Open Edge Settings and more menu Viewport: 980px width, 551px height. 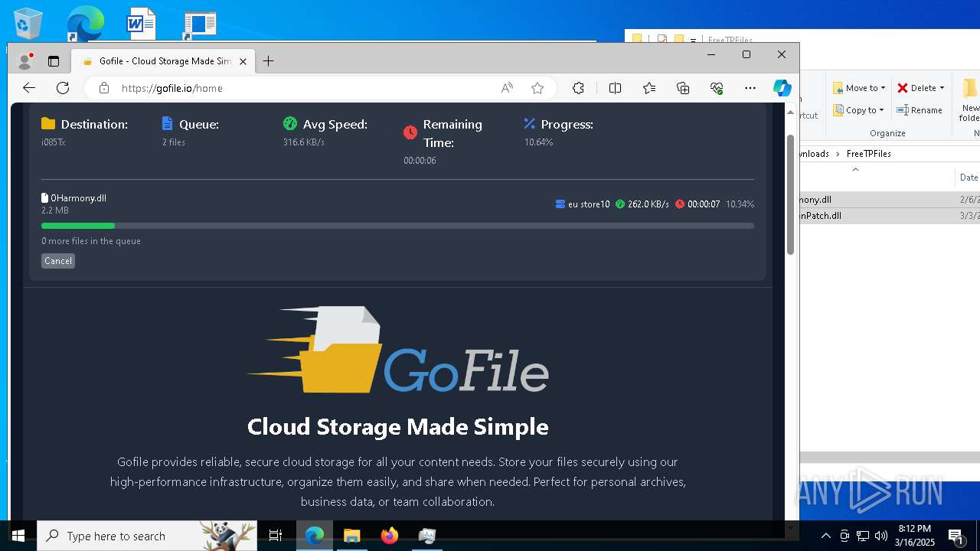click(750, 88)
